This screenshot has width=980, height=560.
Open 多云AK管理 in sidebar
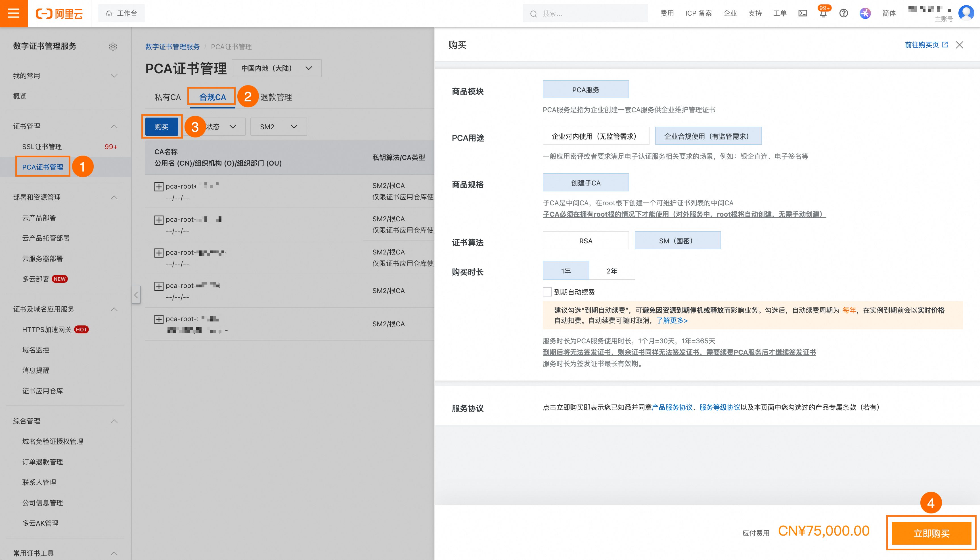coord(40,523)
